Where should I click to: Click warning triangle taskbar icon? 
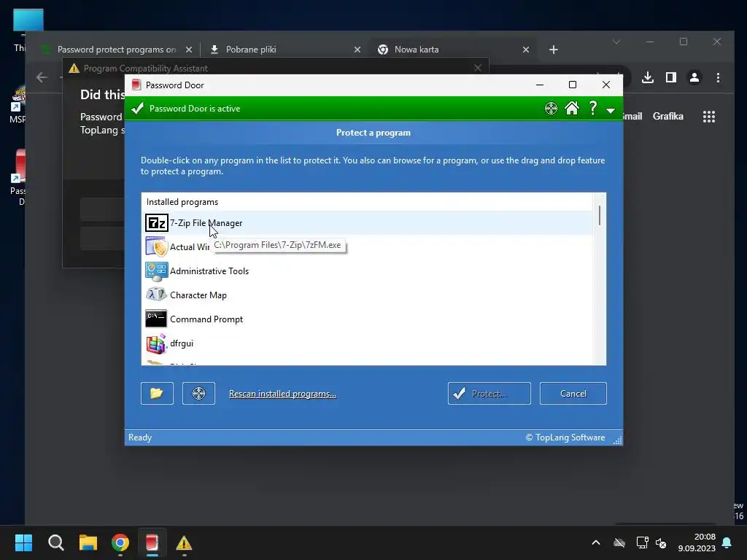click(x=184, y=542)
